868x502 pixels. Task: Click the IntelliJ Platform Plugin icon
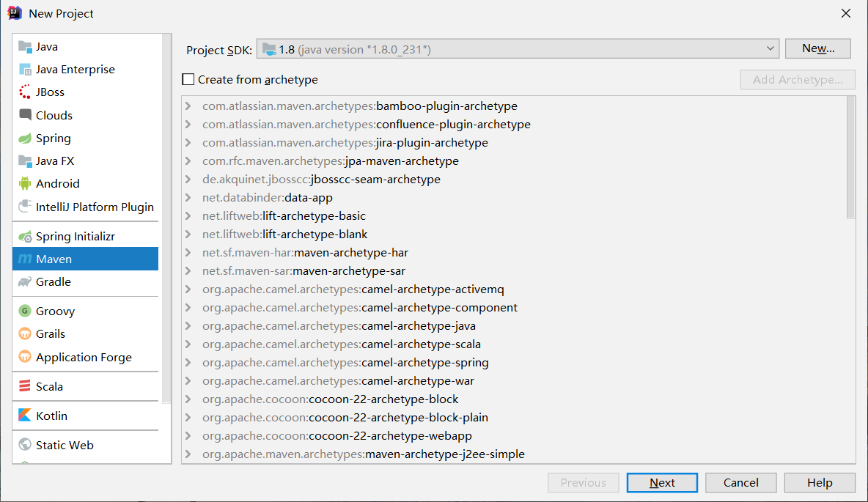click(x=25, y=207)
